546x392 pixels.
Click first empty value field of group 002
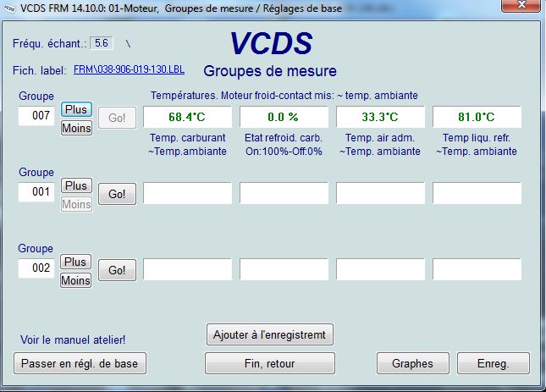(187, 269)
